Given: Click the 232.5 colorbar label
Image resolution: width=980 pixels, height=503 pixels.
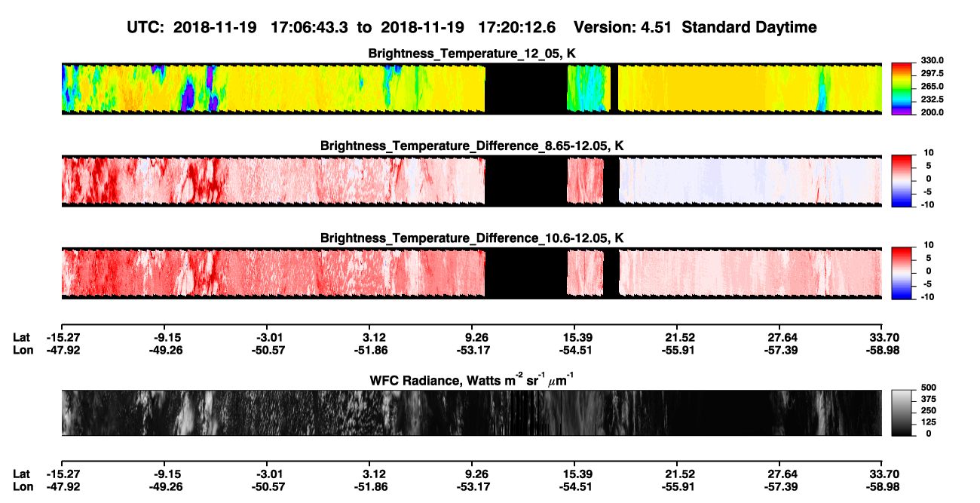Looking at the screenshot, I should 932,99.
